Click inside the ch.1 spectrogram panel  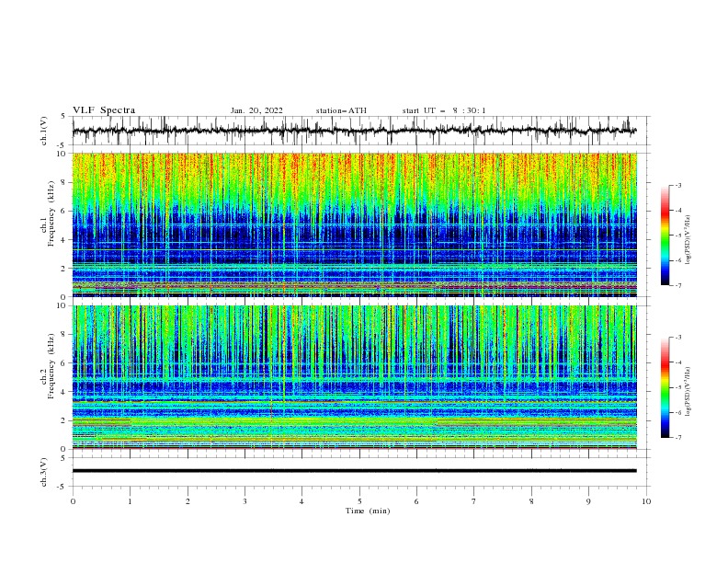click(355, 224)
